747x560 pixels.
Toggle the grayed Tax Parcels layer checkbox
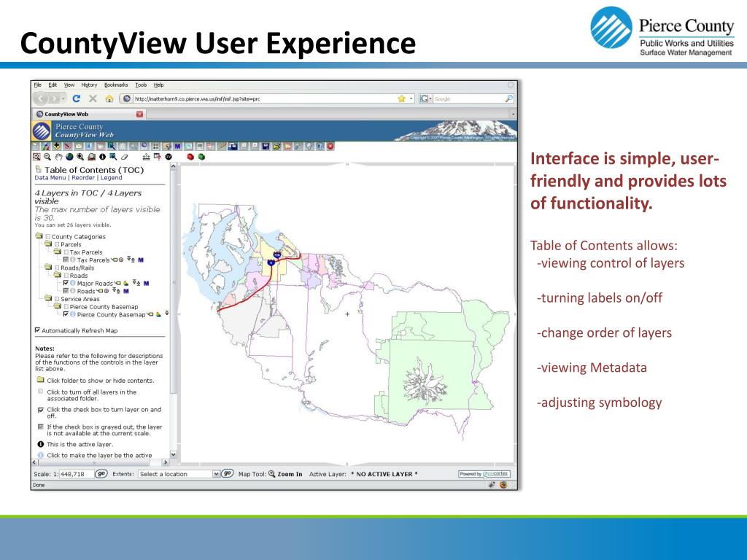pyautogui.click(x=66, y=260)
